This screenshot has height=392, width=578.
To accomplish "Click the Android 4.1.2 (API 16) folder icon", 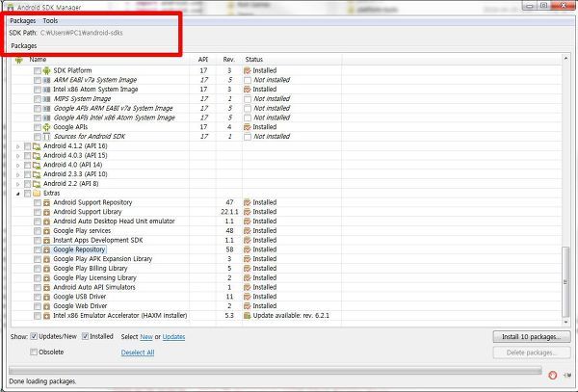I will pos(37,146).
